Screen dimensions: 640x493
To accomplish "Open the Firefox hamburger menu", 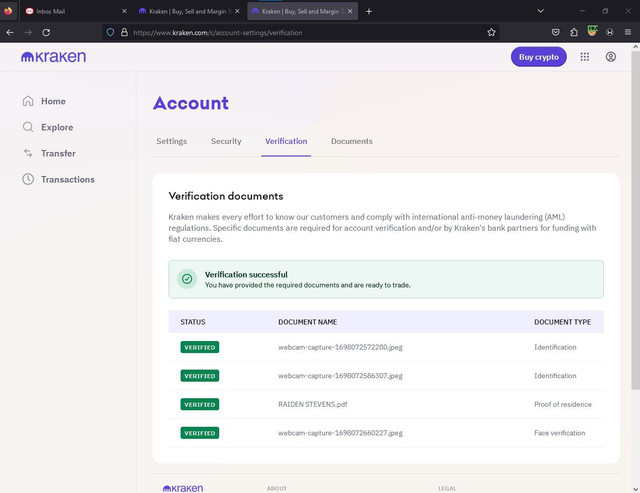I will coord(628,32).
